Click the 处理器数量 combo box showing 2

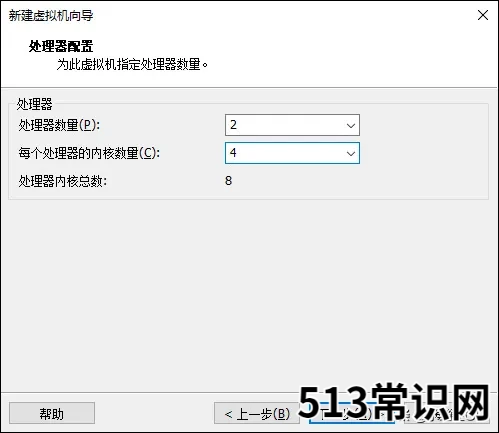pos(292,125)
